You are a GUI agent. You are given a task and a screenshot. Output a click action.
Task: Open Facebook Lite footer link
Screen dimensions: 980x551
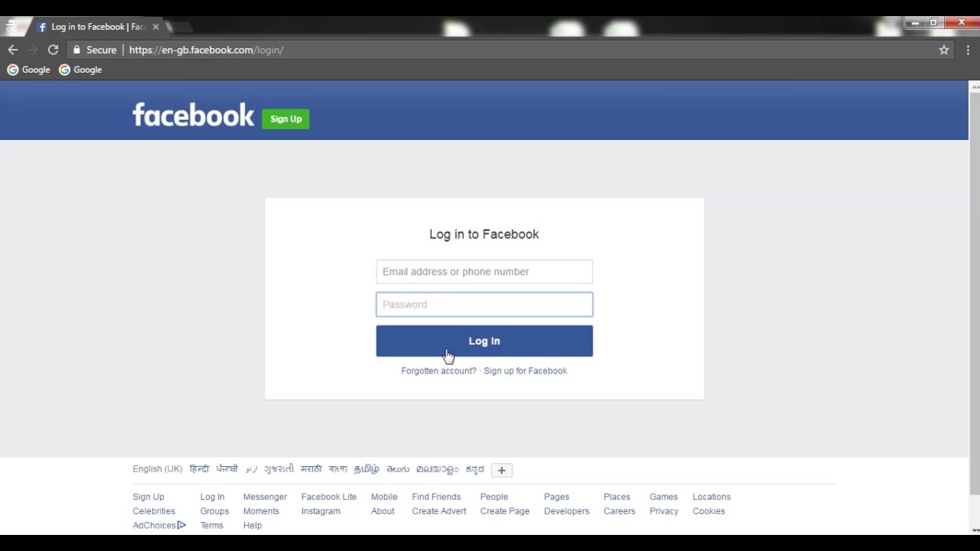pos(329,497)
